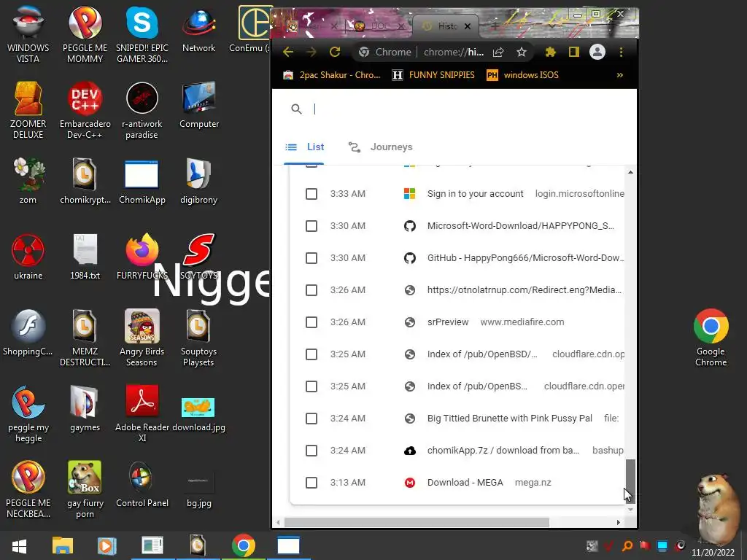
Task: Select the active History browser tab
Action: pyautogui.click(x=446, y=26)
